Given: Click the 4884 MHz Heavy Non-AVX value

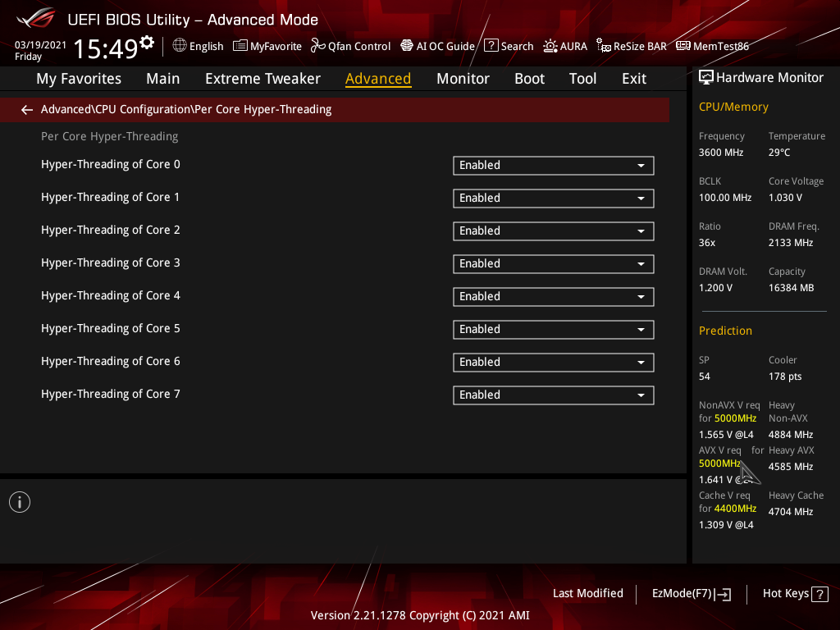Looking at the screenshot, I should tap(791, 435).
